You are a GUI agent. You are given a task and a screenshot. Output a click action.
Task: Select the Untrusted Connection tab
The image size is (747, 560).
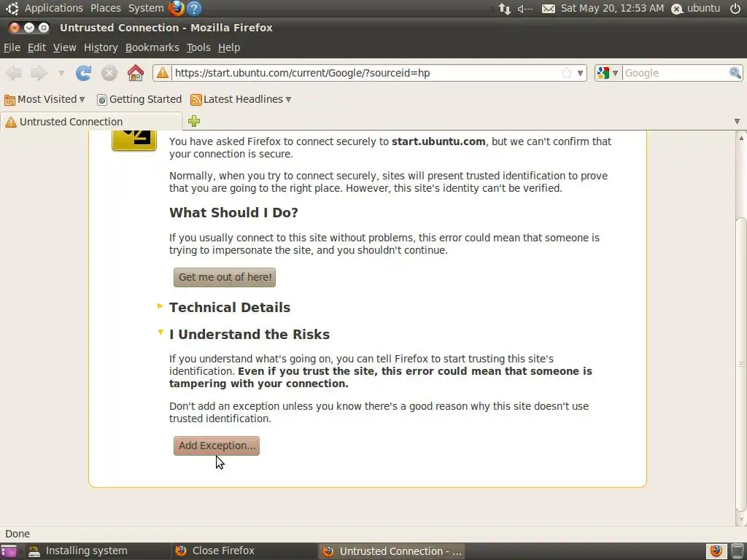click(91, 122)
